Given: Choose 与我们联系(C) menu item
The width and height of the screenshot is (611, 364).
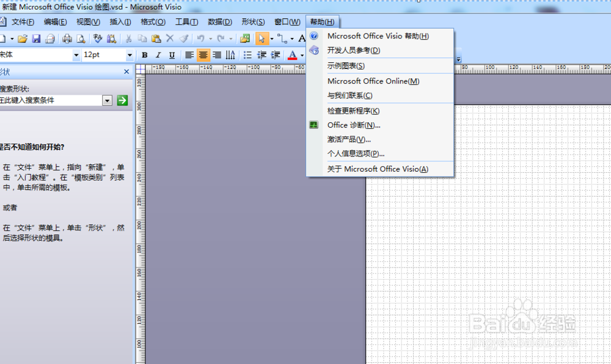Looking at the screenshot, I should (380, 95).
